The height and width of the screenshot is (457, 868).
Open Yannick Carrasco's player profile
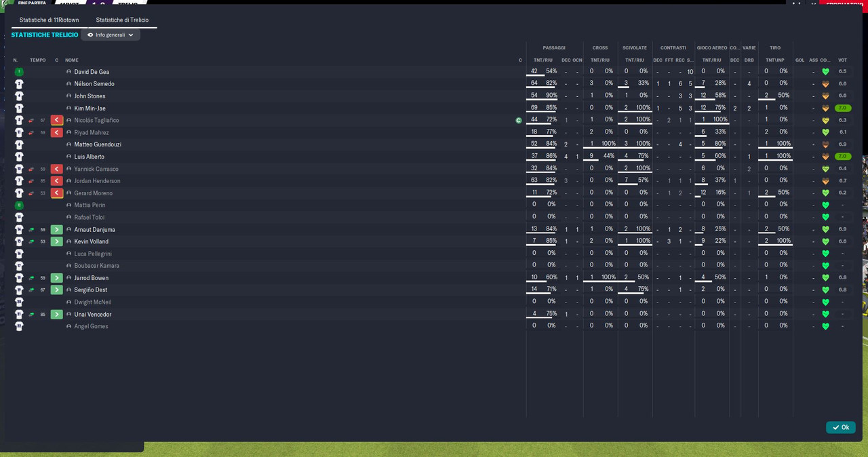coord(96,169)
